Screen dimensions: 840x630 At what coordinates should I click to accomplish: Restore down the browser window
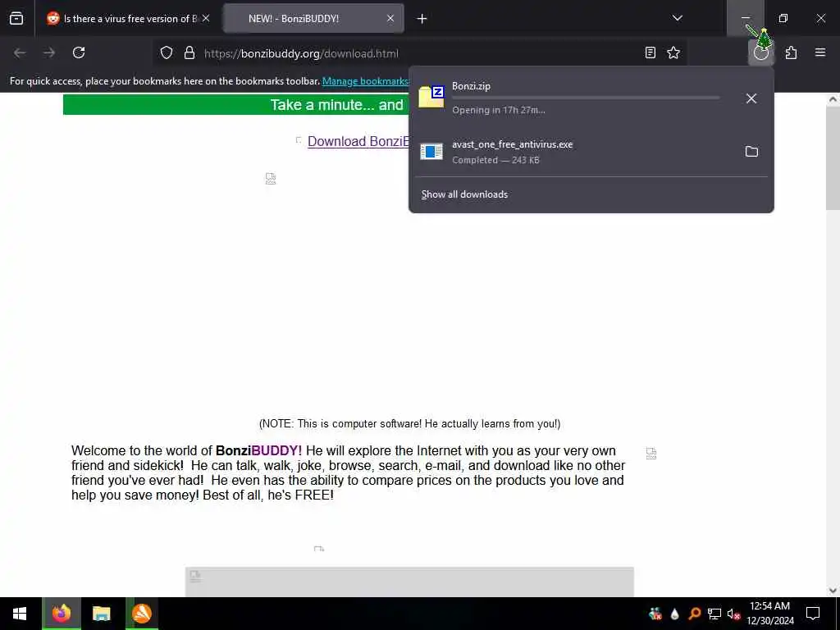(783, 18)
